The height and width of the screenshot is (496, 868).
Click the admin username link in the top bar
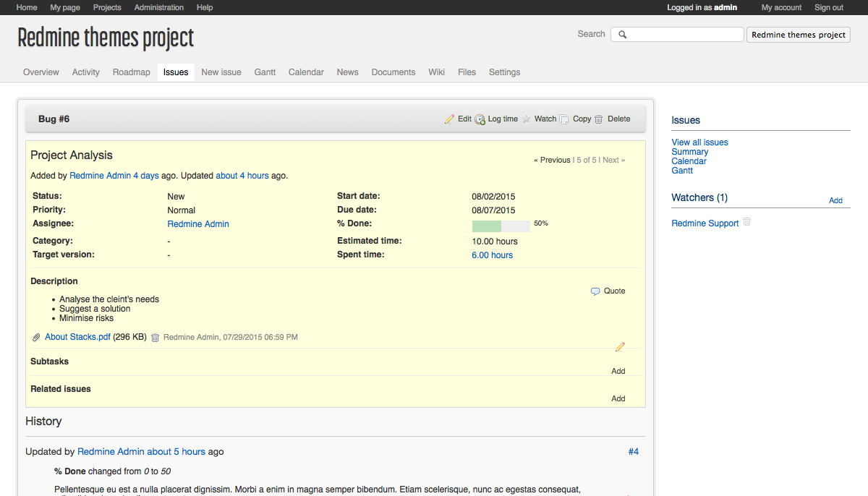pyautogui.click(x=726, y=7)
